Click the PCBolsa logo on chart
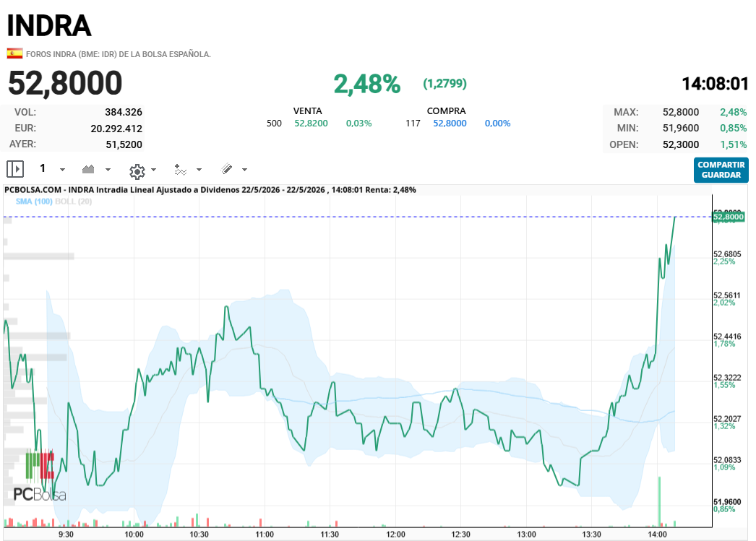This screenshot has width=756, height=541. (40, 476)
